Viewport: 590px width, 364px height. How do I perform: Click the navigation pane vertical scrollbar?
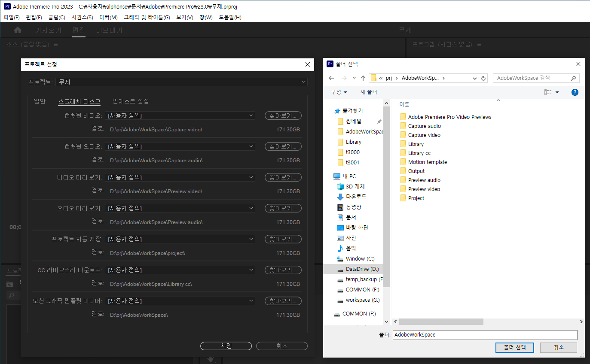click(x=386, y=197)
